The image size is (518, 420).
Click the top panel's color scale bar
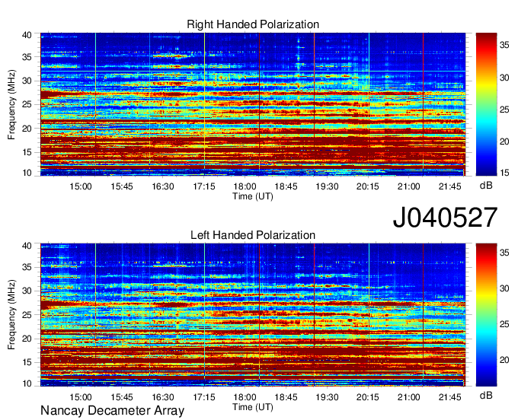tap(486, 104)
